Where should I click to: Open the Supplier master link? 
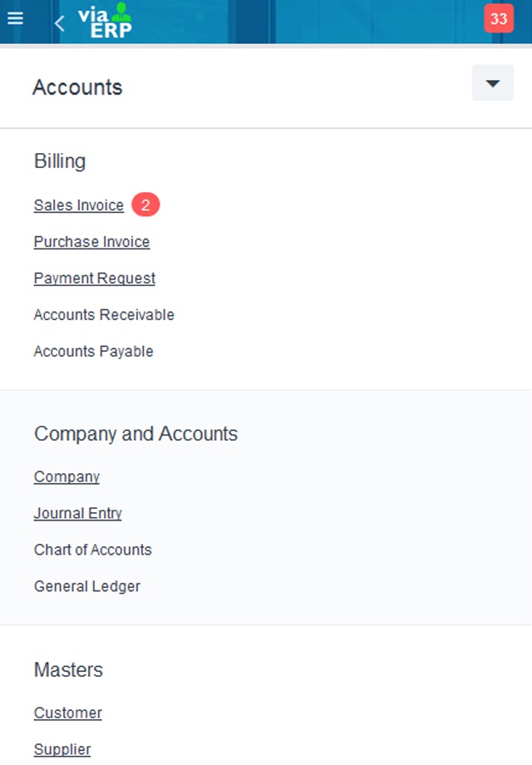tap(62, 749)
